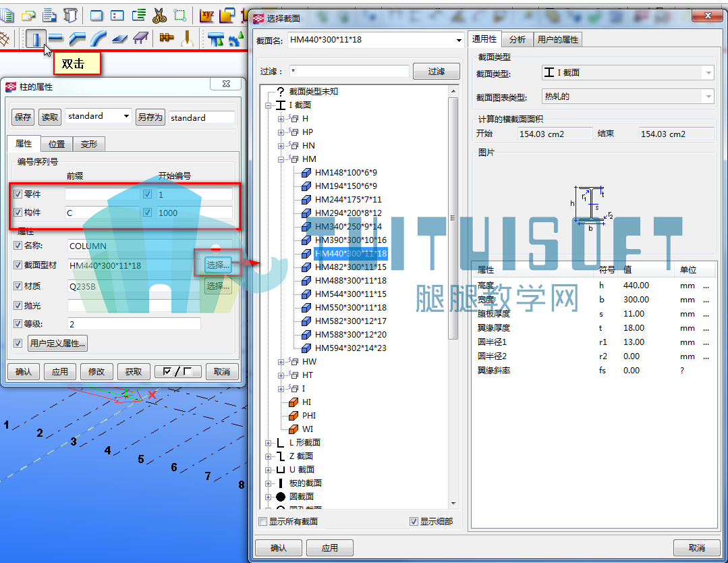Select the Create Polybeam tool
The image size is (728, 563).
[x=77, y=38]
